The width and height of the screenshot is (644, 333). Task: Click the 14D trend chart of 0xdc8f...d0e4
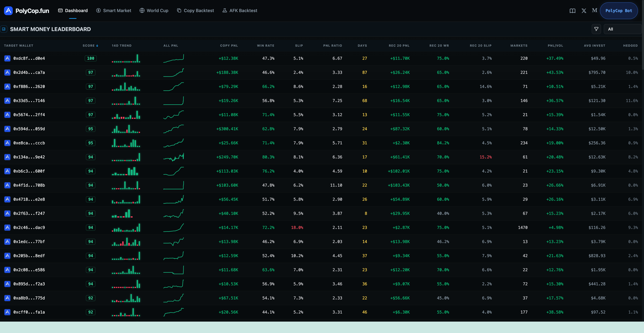[x=126, y=58]
